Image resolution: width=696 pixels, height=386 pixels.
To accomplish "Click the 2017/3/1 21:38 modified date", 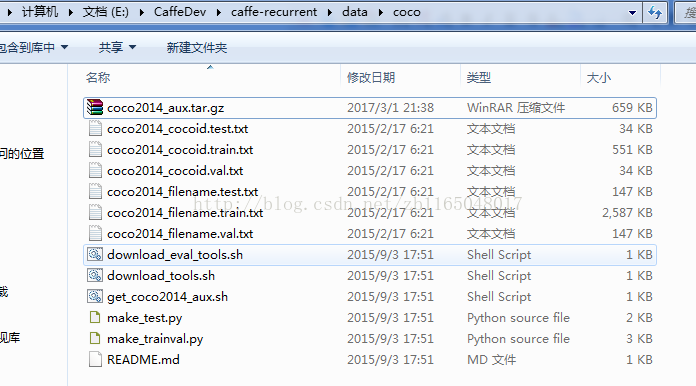I will (x=390, y=108).
